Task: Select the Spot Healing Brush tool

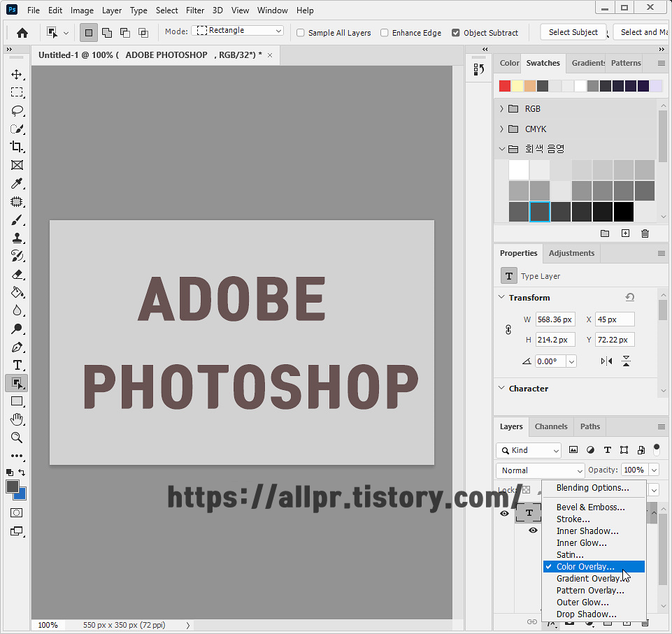Action: pyautogui.click(x=17, y=201)
